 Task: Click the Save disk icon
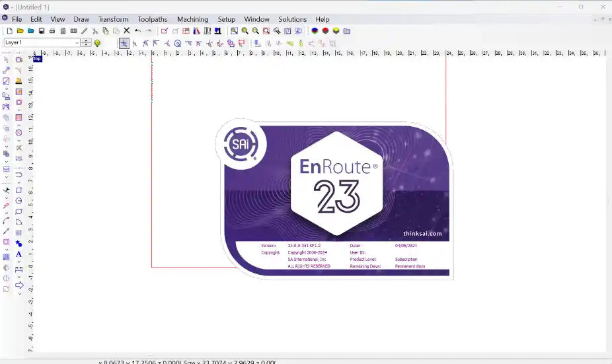pos(42,31)
